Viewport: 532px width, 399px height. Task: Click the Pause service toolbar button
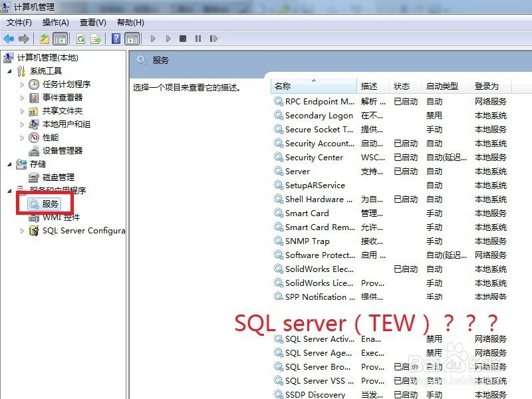[198, 39]
